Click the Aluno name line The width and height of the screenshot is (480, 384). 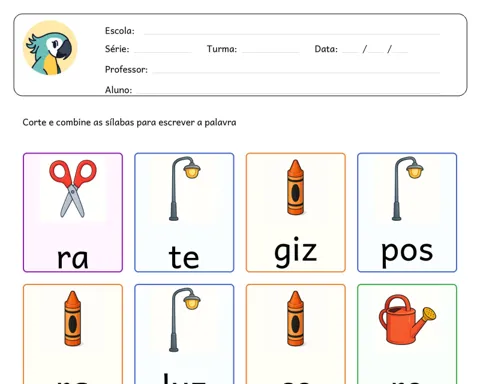coord(288,91)
